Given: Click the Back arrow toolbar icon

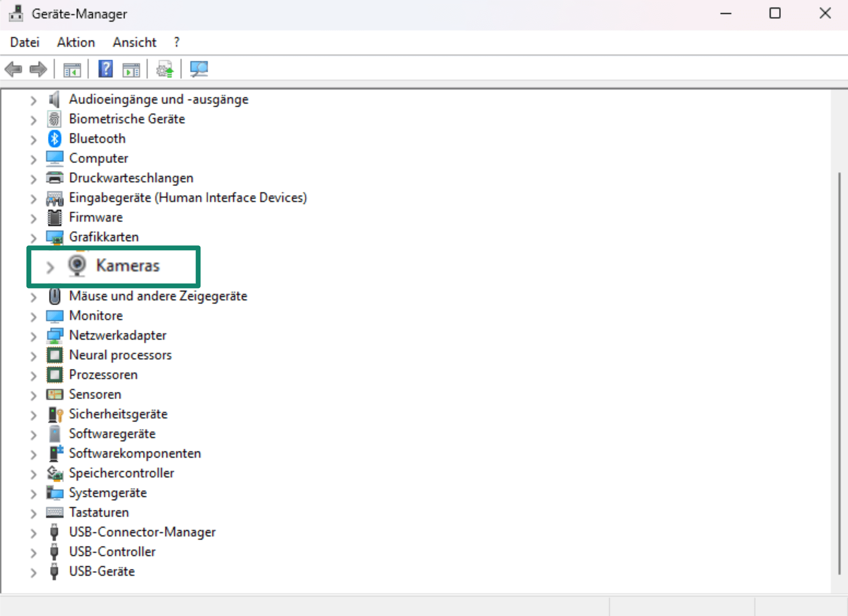Looking at the screenshot, I should click(x=14, y=69).
